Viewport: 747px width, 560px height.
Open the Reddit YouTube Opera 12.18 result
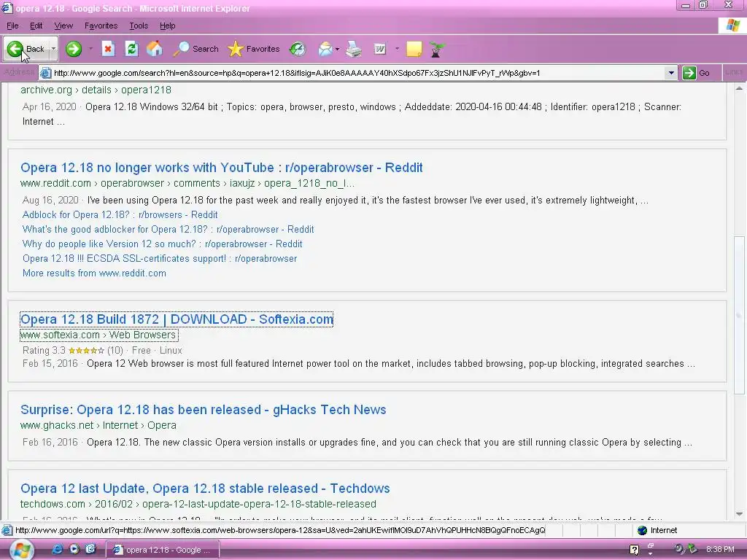click(222, 168)
